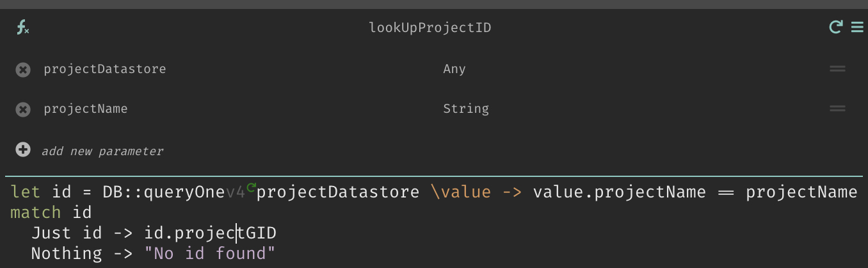This screenshot has width=868, height=268.
Task: Click the projectDatastore row drag handle
Action: (837, 69)
